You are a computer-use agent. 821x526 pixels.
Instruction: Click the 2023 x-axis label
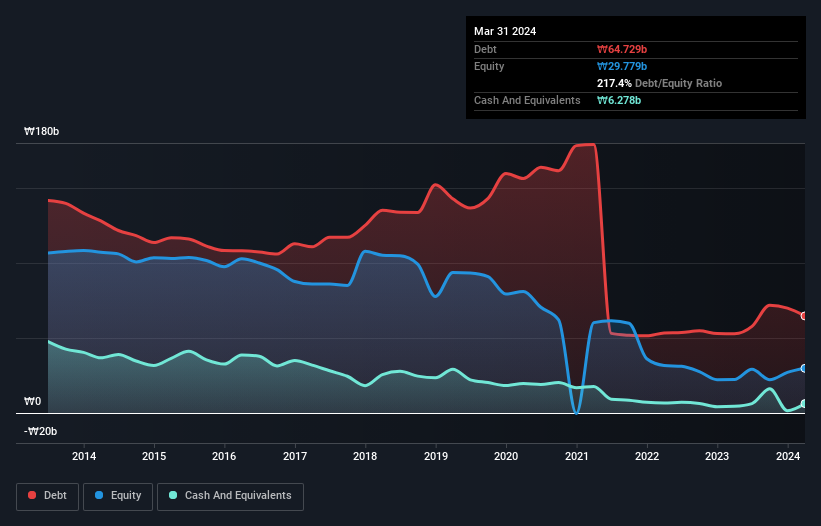(x=717, y=456)
